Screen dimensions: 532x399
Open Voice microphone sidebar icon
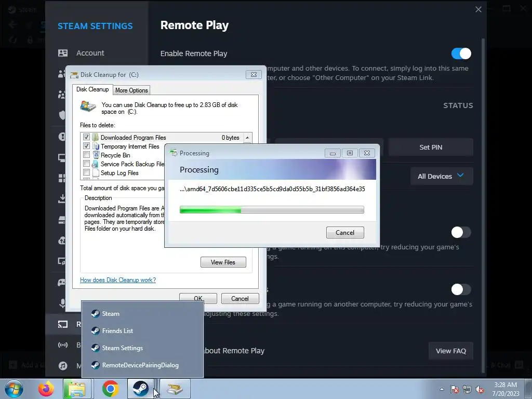62,303
